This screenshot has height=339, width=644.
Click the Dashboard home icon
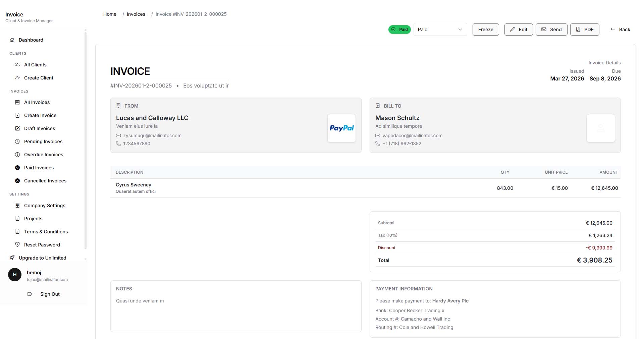tap(12, 40)
